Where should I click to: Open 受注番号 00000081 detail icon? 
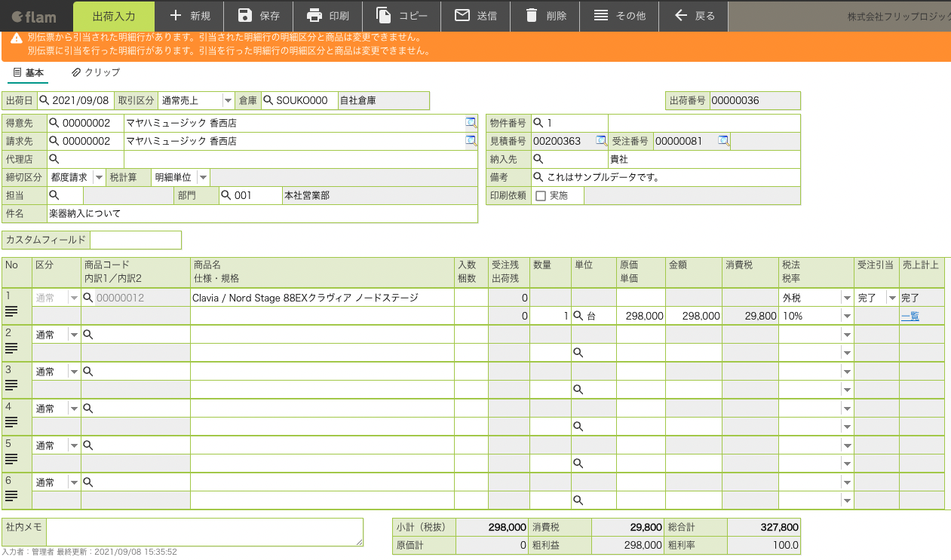tap(723, 140)
